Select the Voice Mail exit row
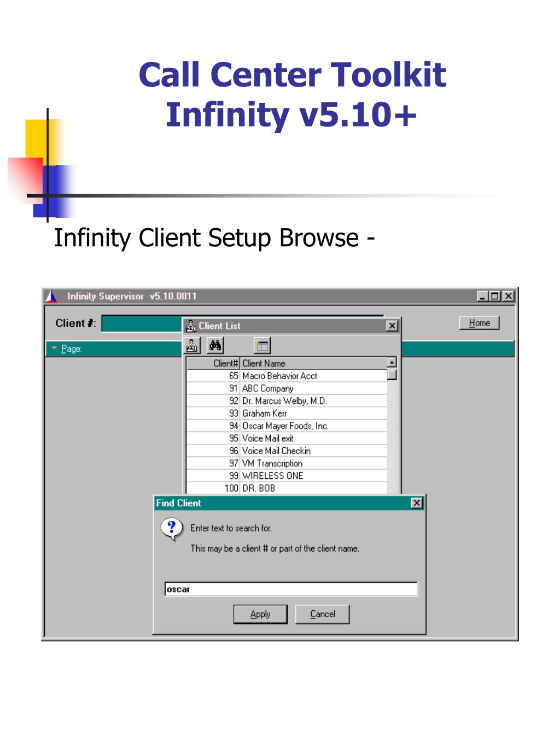This screenshot has width=560, height=747. coord(287,438)
